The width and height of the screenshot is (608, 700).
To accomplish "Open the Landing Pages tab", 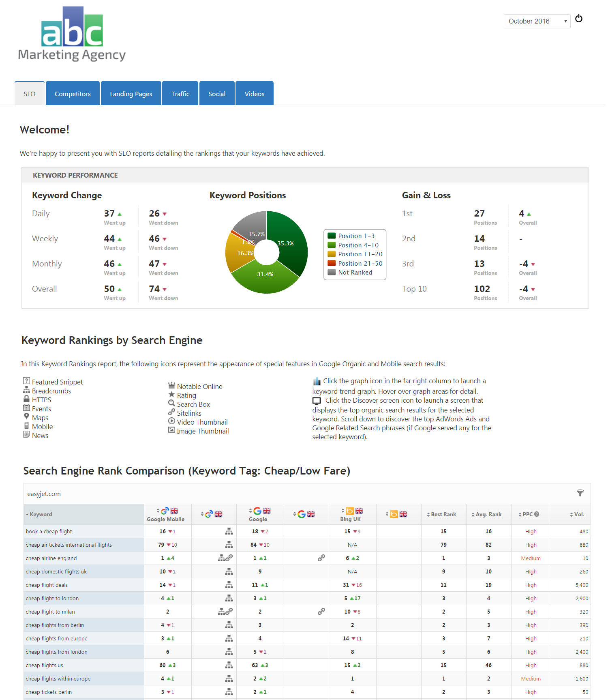I will click(131, 94).
